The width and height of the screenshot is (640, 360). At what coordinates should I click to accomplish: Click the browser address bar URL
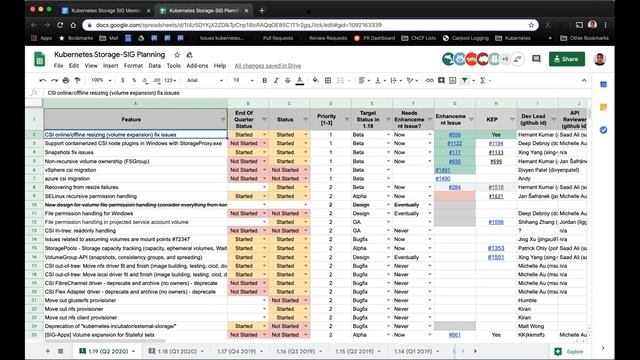(239, 25)
